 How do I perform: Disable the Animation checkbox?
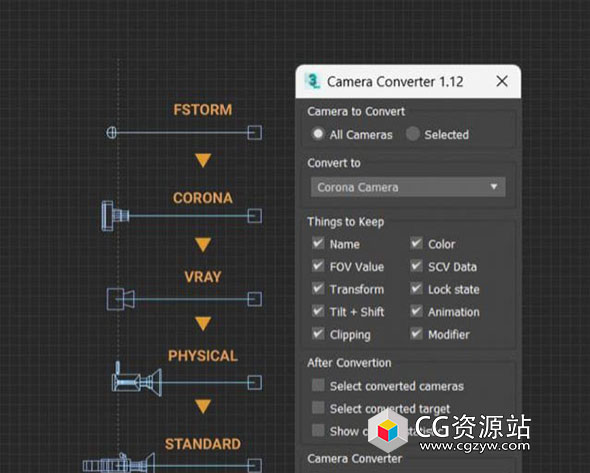coord(416,311)
